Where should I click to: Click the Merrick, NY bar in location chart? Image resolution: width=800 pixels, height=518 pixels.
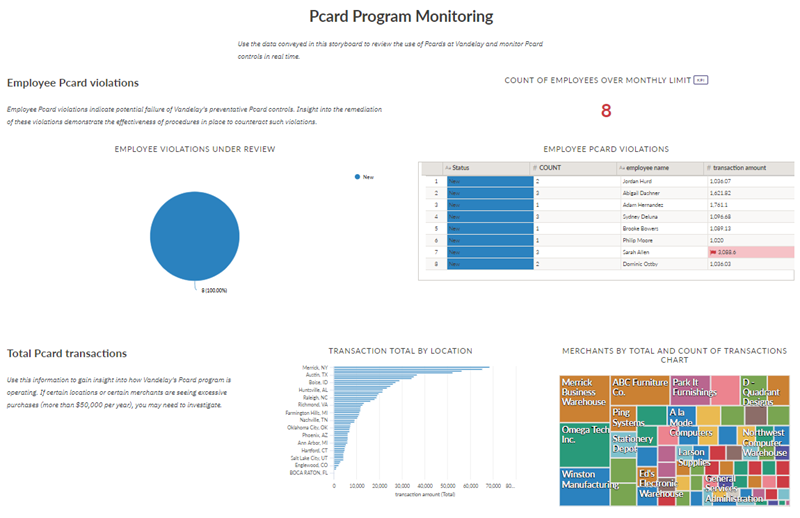[x=412, y=368]
